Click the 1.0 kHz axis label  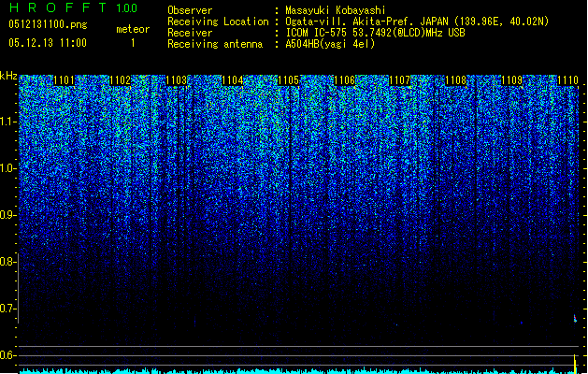pos(7,168)
